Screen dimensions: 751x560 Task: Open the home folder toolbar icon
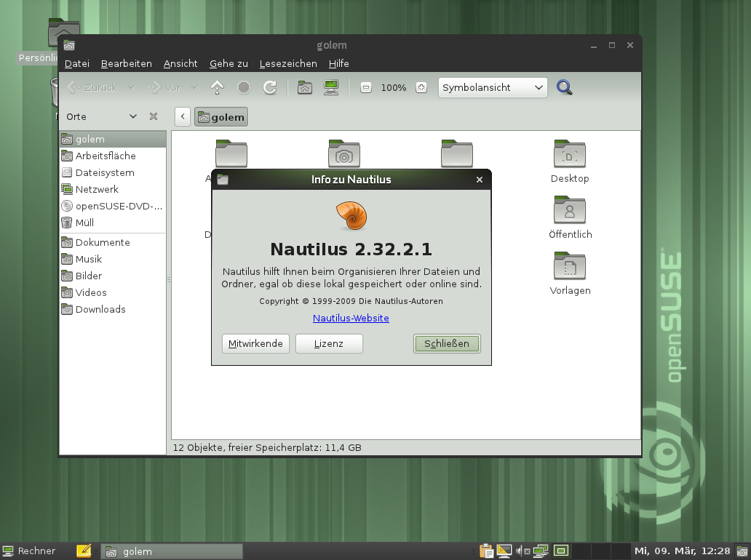point(304,87)
